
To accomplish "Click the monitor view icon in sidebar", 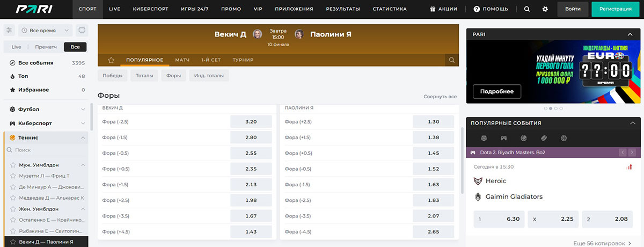I will click(82, 31).
